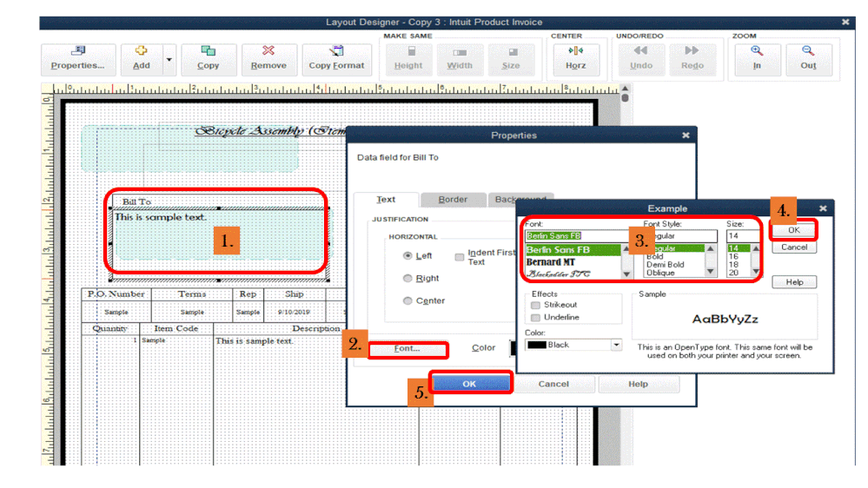Close the Properties dialog

(686, 135)
